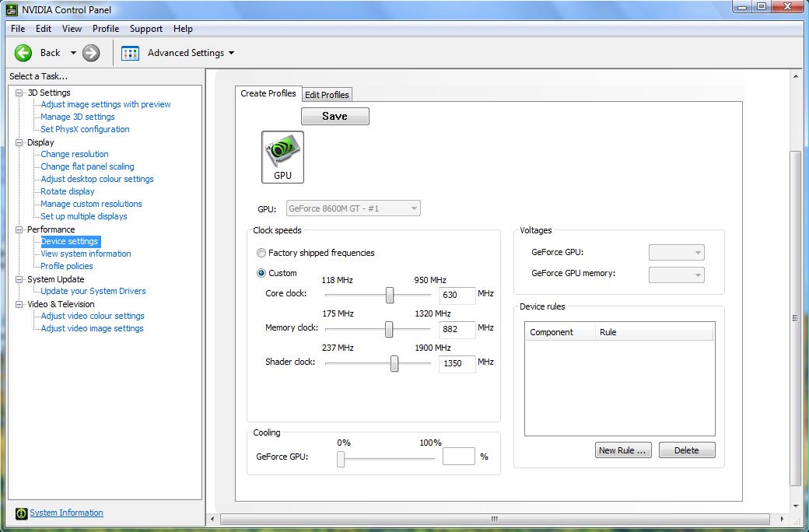Open Update your System Drivers
The image size is (809, 532).
pos(93,291)
